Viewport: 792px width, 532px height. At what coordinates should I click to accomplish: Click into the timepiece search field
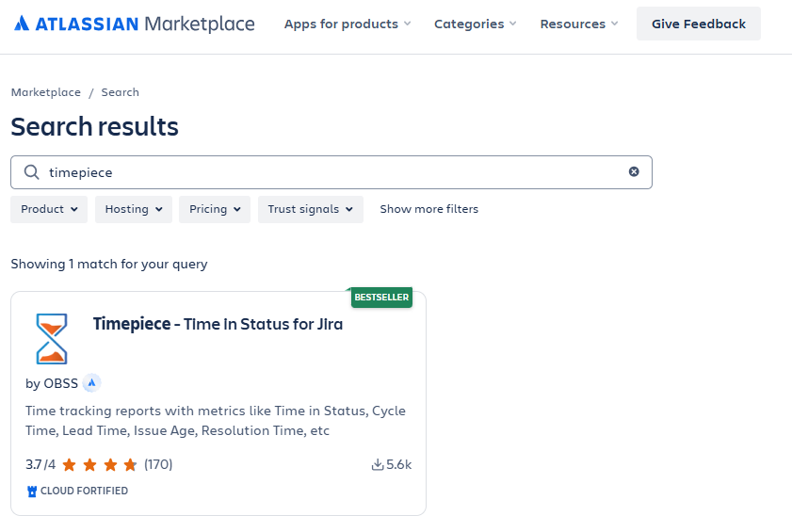pos(330,172)
